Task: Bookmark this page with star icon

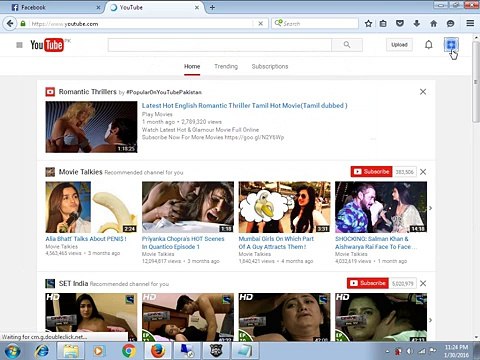Action: pyautogui.click(x=368, y=24)
